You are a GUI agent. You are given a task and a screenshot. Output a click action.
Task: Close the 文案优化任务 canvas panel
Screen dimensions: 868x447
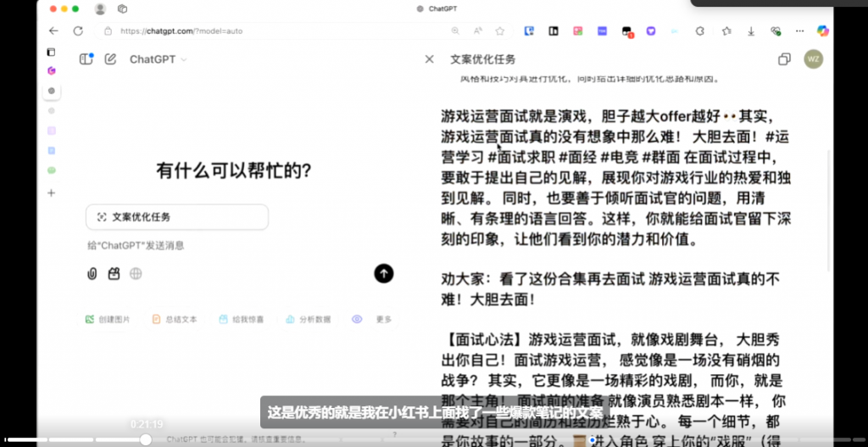[430, 59]
